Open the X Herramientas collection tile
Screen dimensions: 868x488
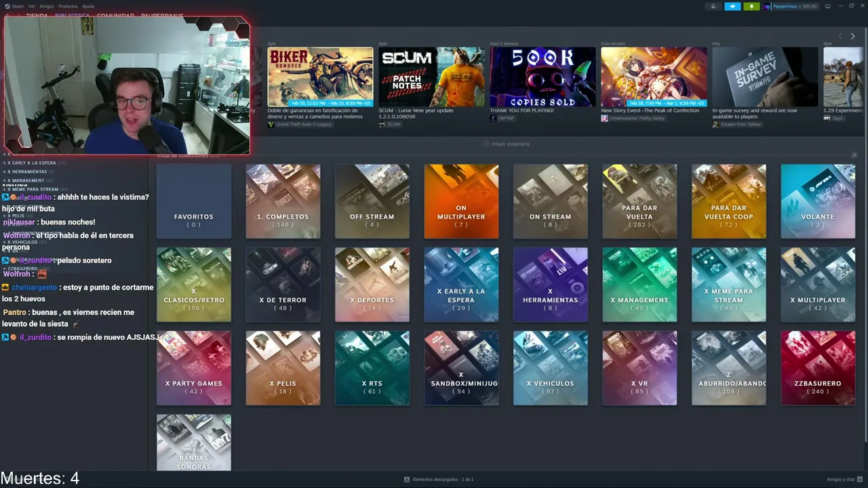tap(551, 285)
